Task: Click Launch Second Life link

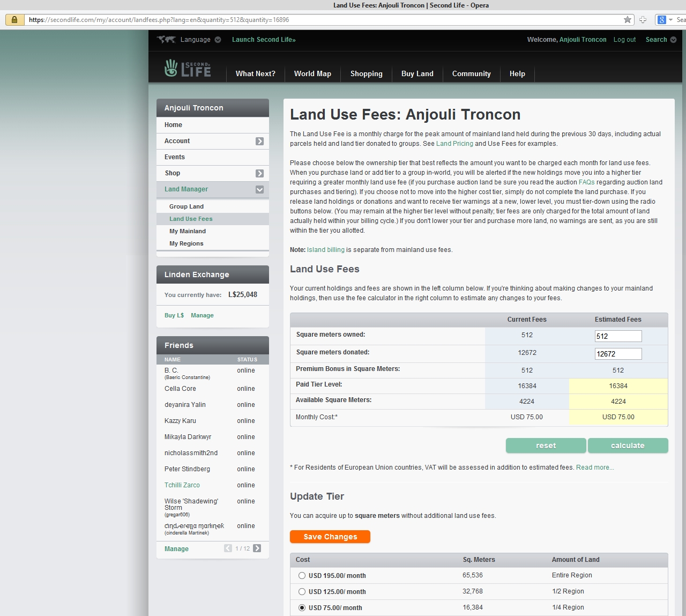Action: point(264,40)
